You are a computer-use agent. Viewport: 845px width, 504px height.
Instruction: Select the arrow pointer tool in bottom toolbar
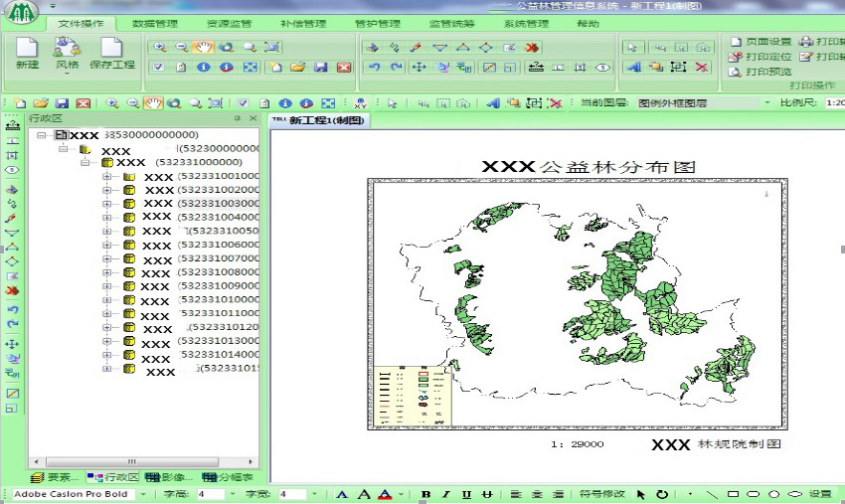[x=641, y=494]
